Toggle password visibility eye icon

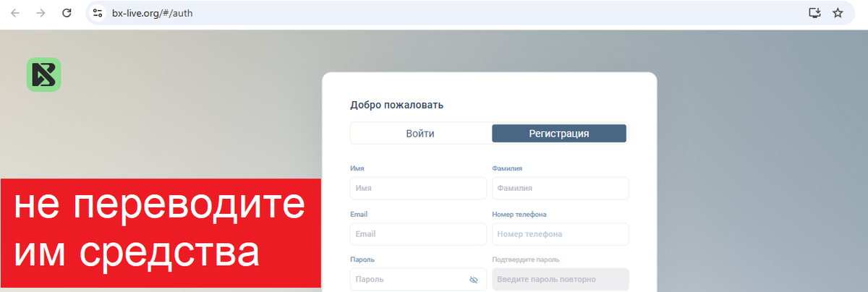(x=474, y=279)
